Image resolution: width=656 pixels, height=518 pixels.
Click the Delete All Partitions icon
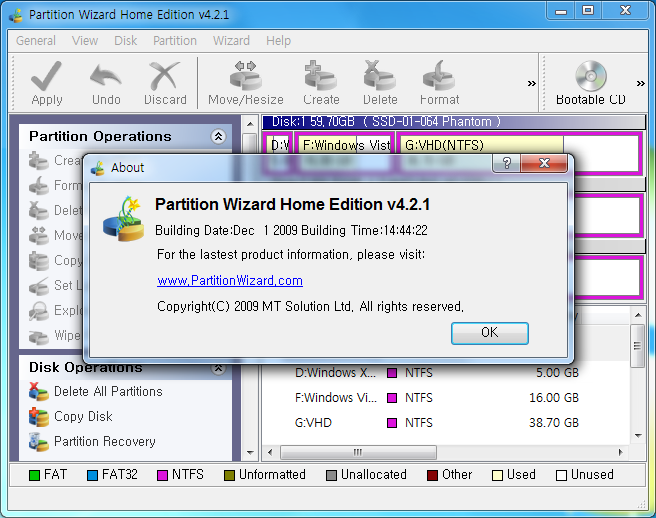pos(38,392)
